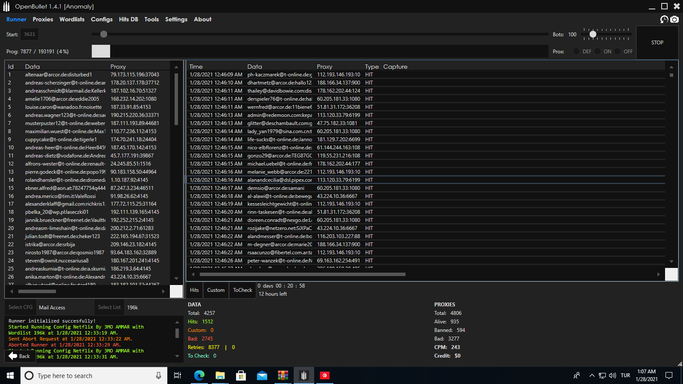The image size is (683, 384).
Task: Click the left data list horizontal scrollbar
Action: point(37,291)
